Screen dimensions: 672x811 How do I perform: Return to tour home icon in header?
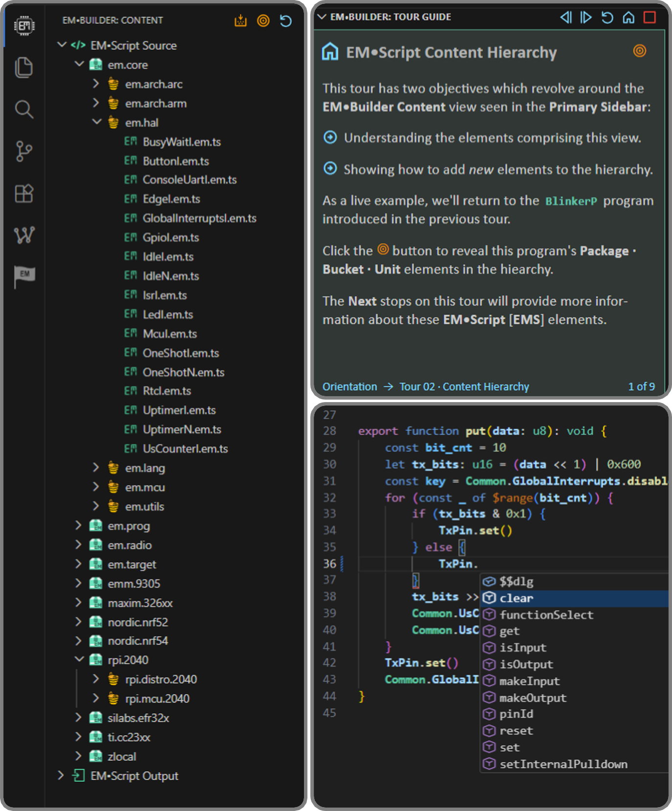[x=629, y=18]
